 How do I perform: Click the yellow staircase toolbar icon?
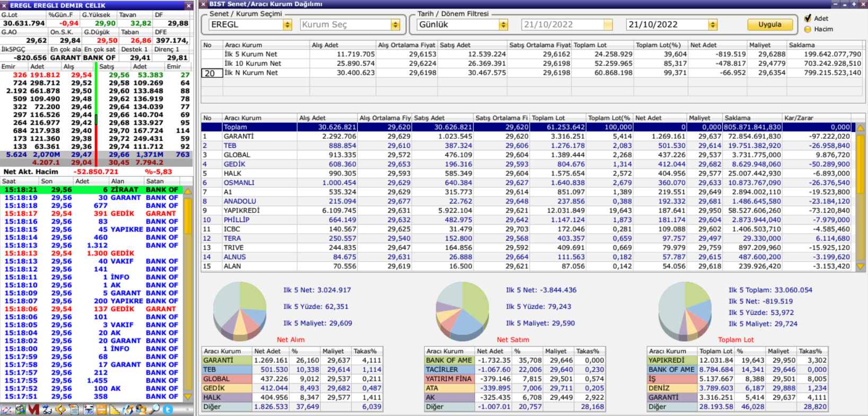point(114,410)
